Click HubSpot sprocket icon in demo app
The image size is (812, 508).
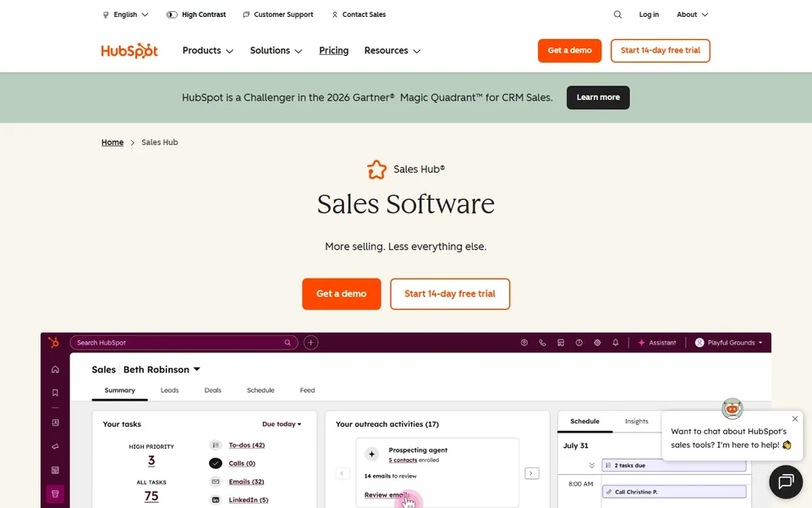pos(54,343)
